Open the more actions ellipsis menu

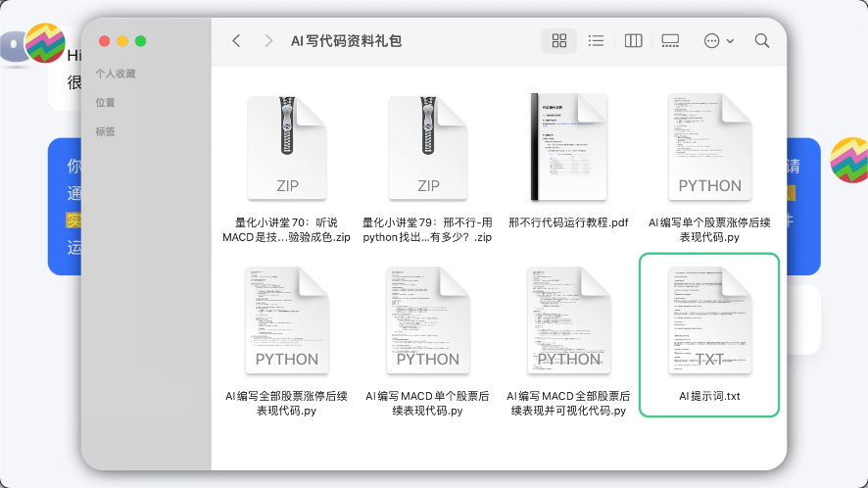coord(718,41)
